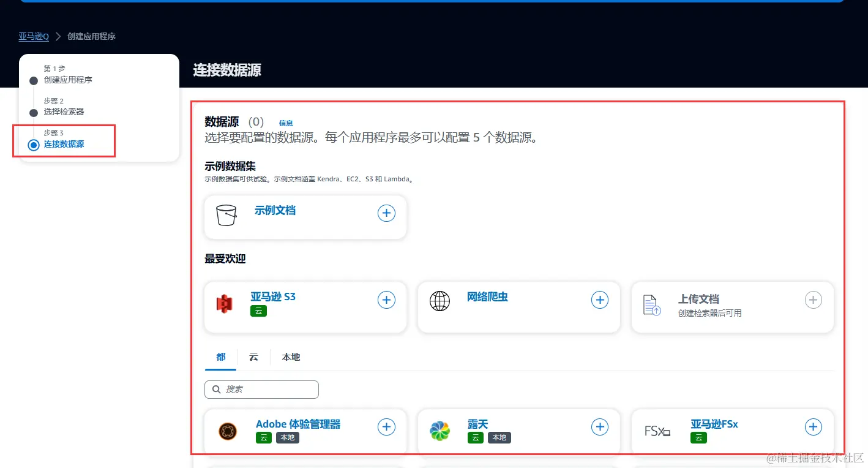
Task: Select the 连接数据源 step label
Action: 64,144
